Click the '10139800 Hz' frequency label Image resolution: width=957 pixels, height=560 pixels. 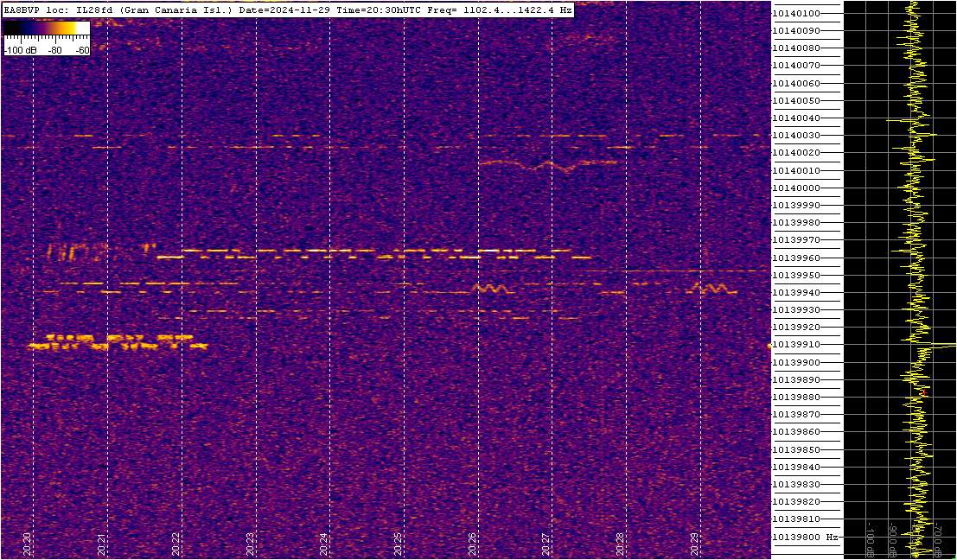805,537
